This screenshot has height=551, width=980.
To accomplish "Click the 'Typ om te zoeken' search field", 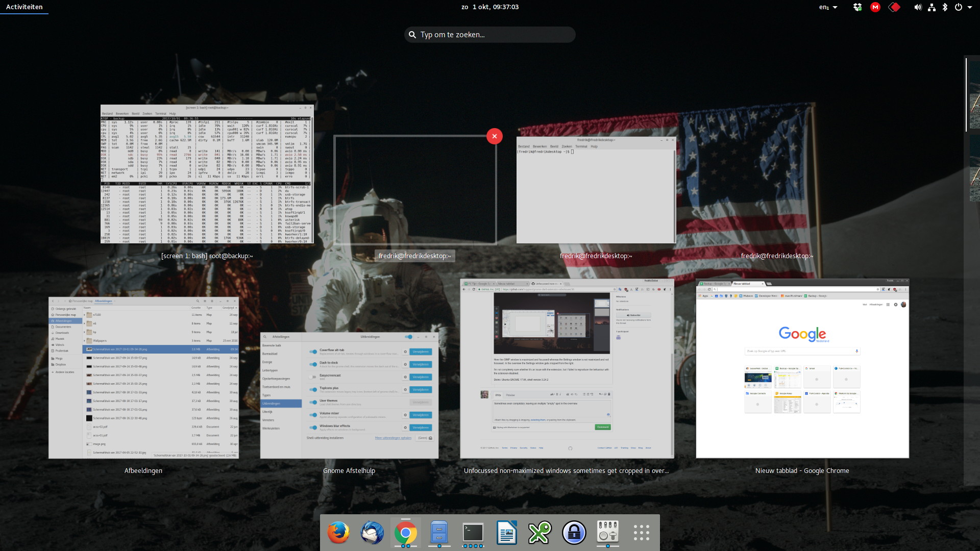I will click(490, 35).
